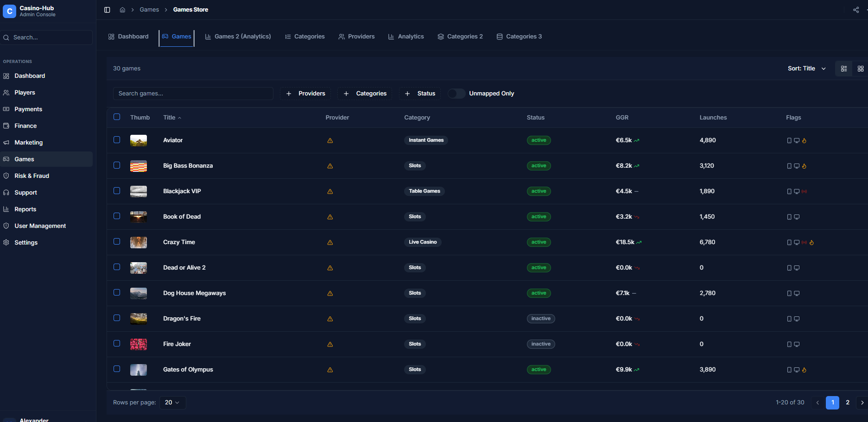Image resolution: width=868 pixels, height=422 pixels.
Task: Open Risk & Fraud in sidebar
Action: pos(32,176)
